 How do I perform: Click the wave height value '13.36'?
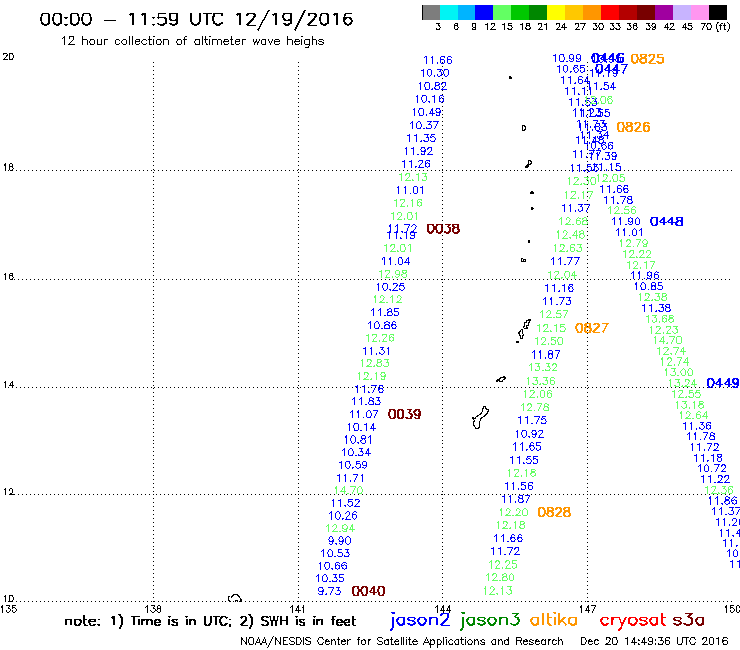click(540, 380)
